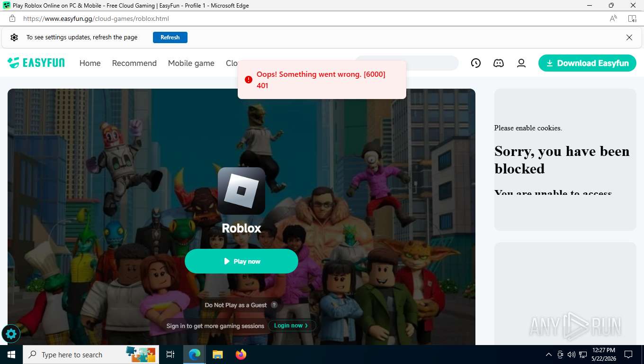Click Download Easyfun button
Viewport: 644px width, 364px height.
pyautogui.click(x=587, y=63)
